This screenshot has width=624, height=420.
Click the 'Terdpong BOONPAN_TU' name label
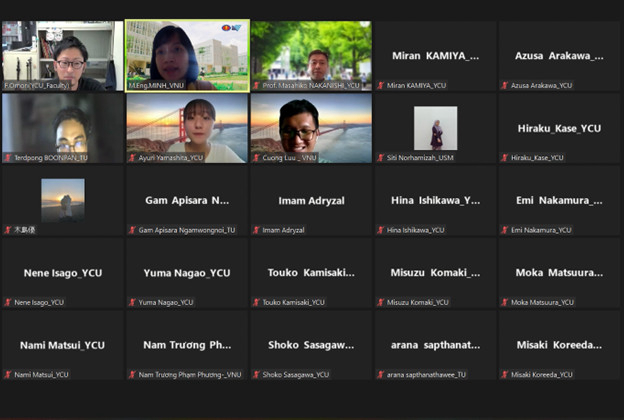point(51,158)
